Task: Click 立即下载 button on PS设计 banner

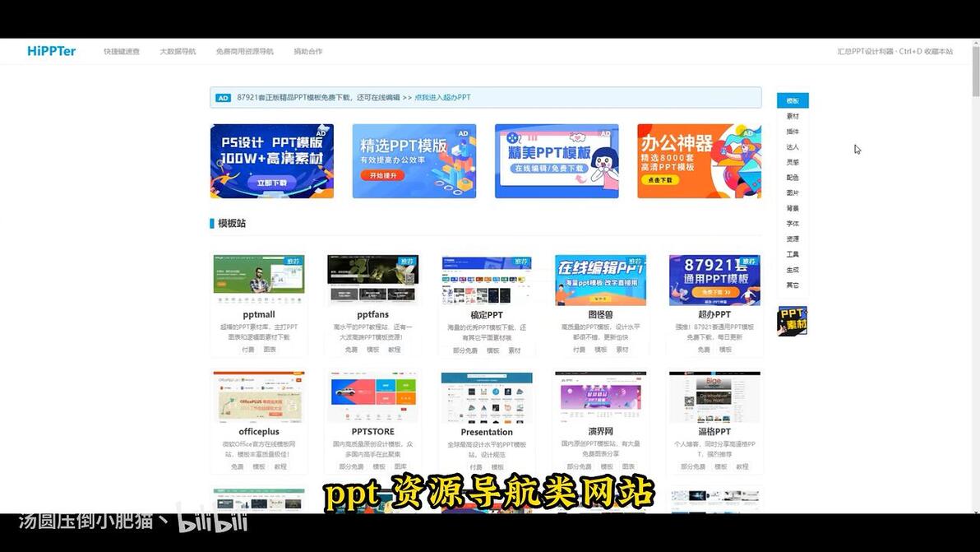Action: (271, 183)
